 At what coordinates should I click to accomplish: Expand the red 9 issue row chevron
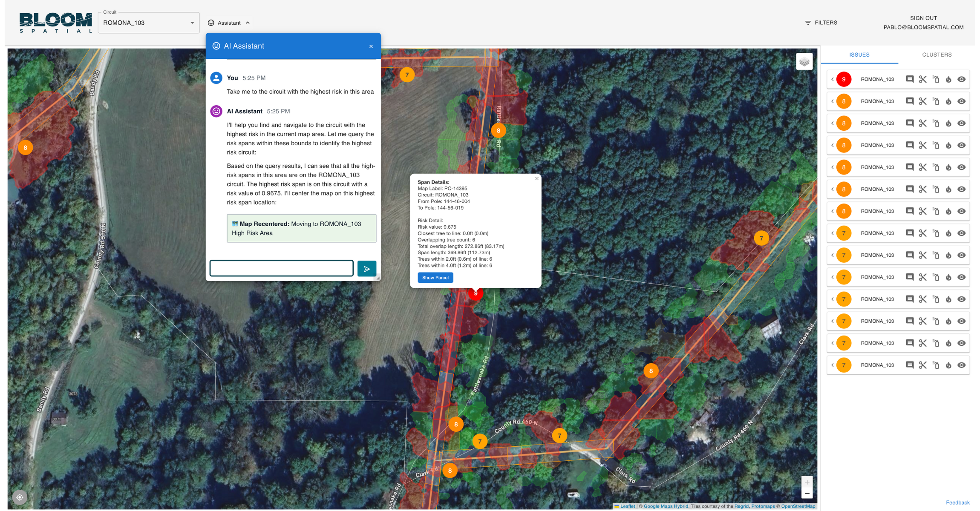[832, 79]
